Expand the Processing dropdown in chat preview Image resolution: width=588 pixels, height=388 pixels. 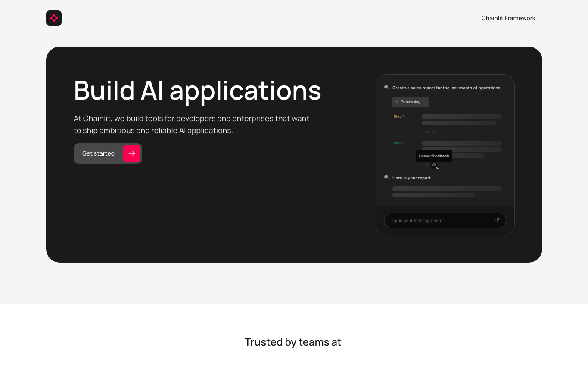(x=411, y=102)
